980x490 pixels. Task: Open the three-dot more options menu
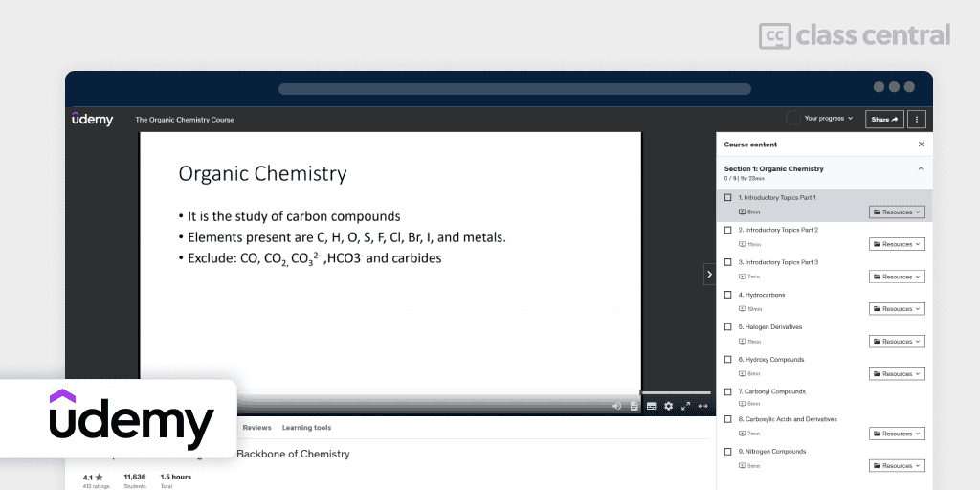click(917, 120)
